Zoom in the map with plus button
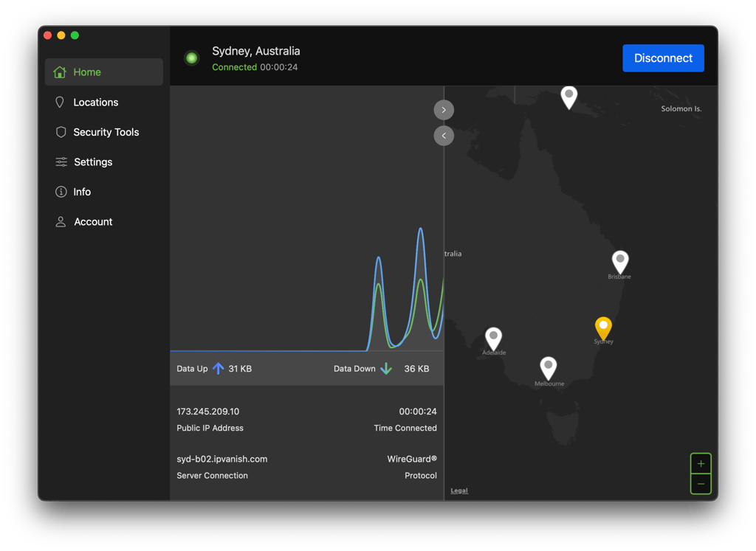Viewport: 756px width, 551px height. point(701,464)
